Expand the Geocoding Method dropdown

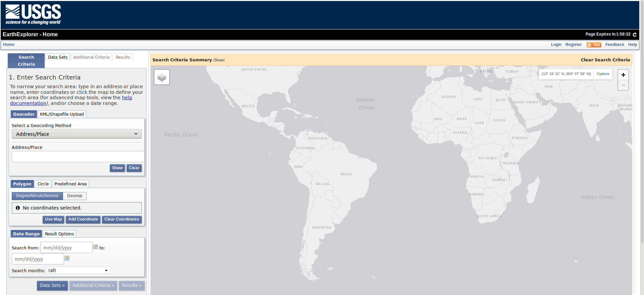[x=77, y=134]
